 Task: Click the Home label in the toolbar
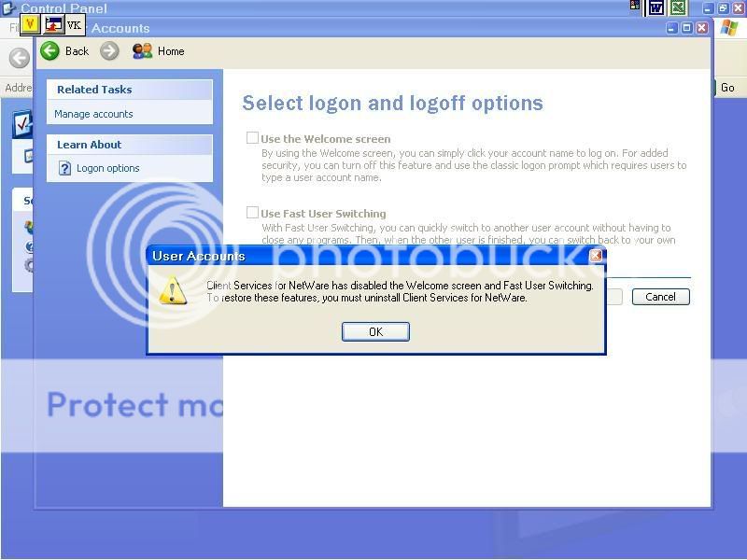tap(171, 51)
